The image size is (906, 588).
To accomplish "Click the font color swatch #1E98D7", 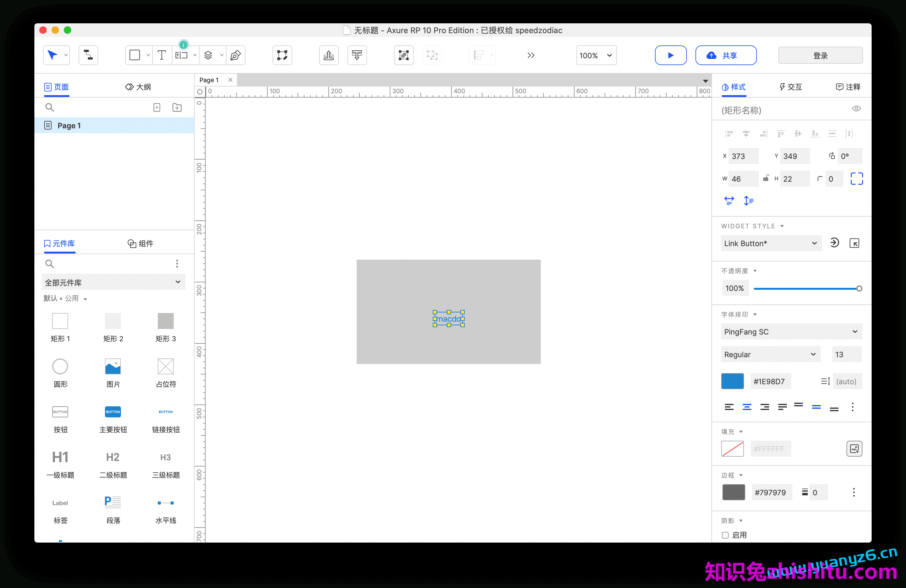I will click(732, 381).
